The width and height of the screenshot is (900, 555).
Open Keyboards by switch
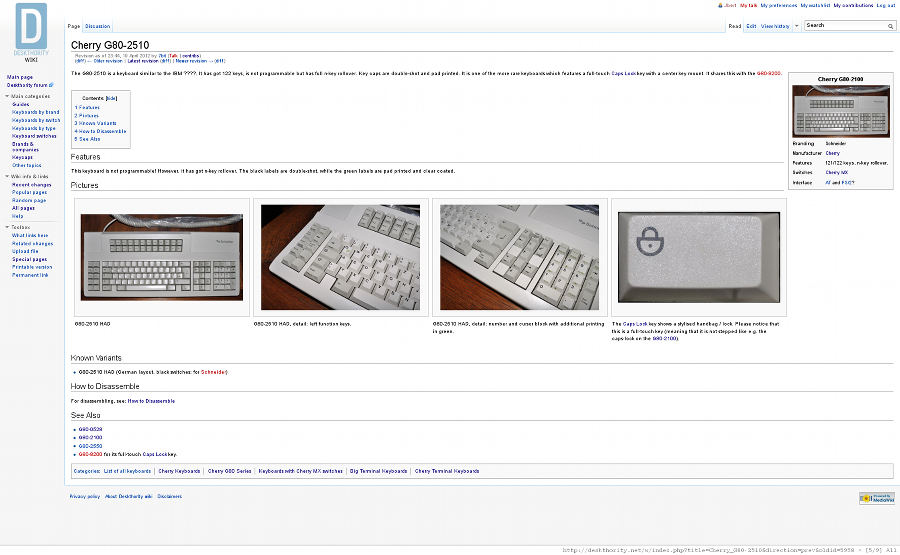click(36, 121)
